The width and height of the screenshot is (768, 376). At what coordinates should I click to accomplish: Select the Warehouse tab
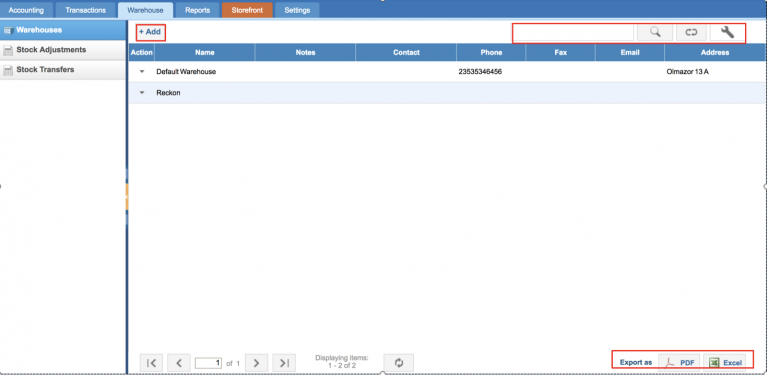tap(145, 10)
